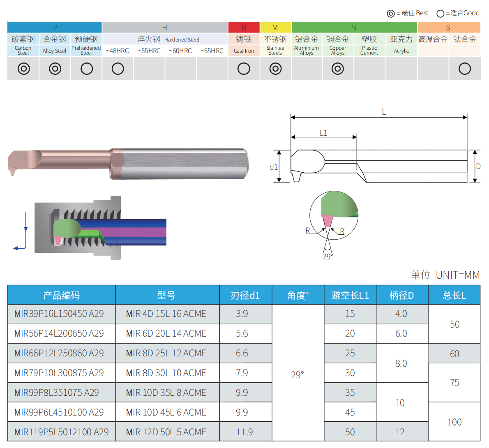Click the D dimension label in drawing
Screen dimensions: 489x448
click(478, 166)
